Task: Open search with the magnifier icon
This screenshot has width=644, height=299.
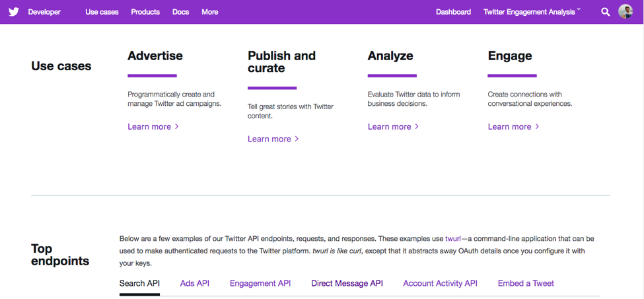Action: [x=605, y=12]
